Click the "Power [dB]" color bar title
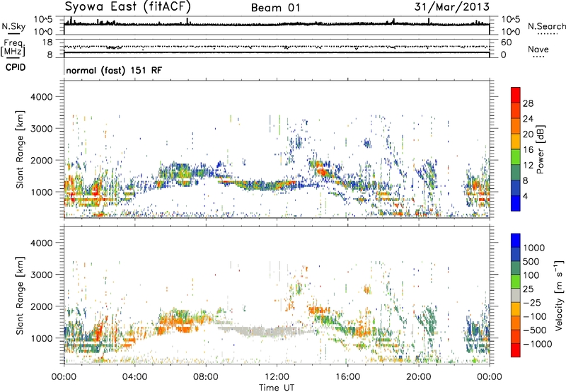The image size is (566, 392). pos(540,149)
